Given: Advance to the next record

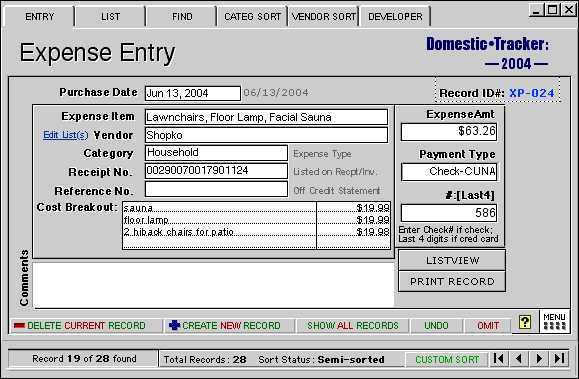Looking at the screenshot, I should [x=539, y=359].
